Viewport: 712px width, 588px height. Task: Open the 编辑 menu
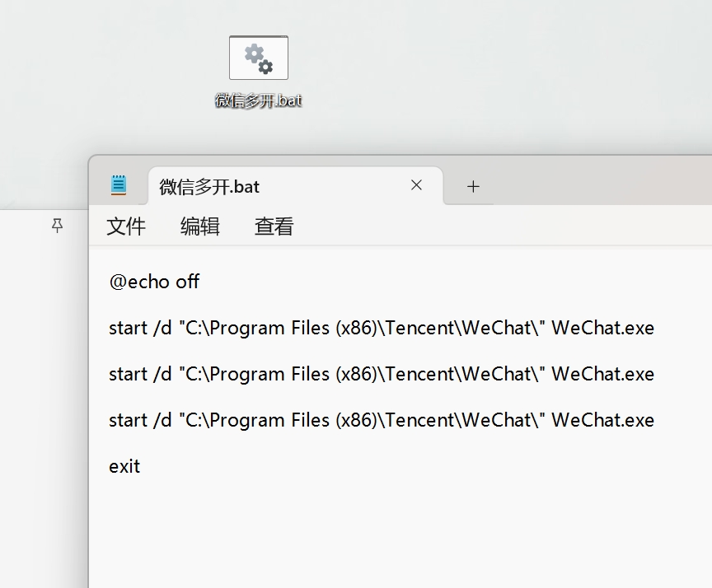(199, 226)
